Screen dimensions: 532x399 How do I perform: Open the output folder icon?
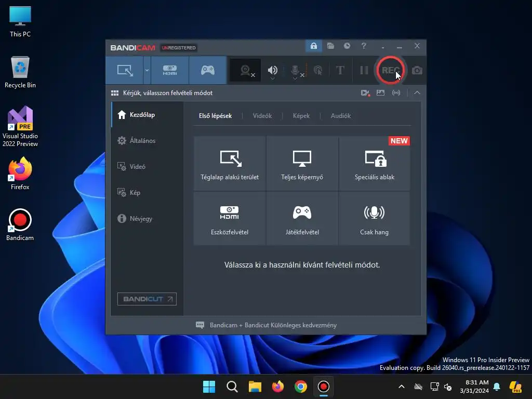click(x=330, y=46)
